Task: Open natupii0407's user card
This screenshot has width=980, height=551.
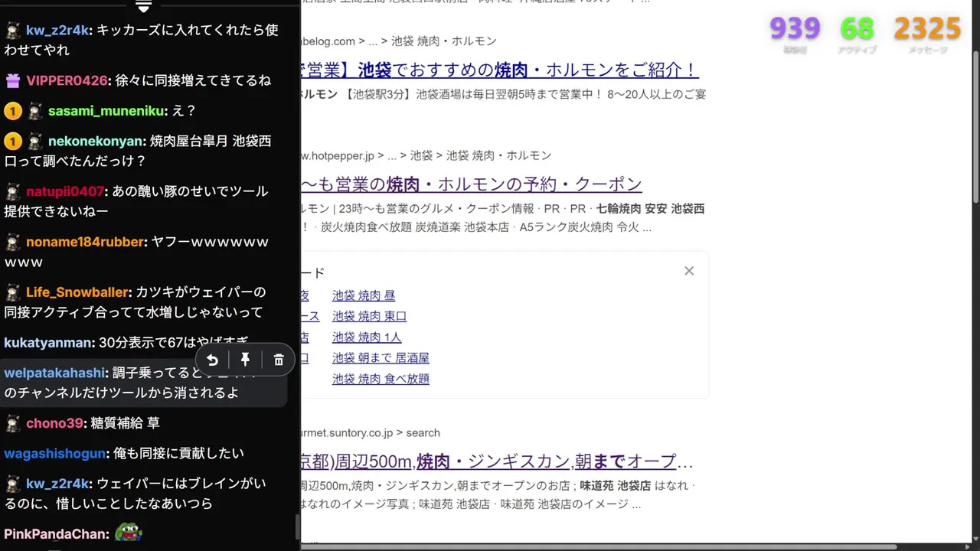Action: (64, 191)
